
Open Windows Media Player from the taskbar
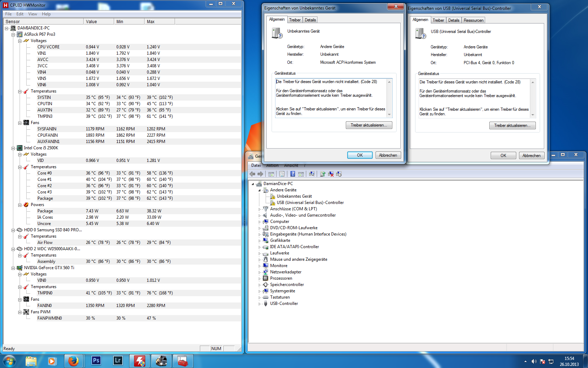point(52,361)
